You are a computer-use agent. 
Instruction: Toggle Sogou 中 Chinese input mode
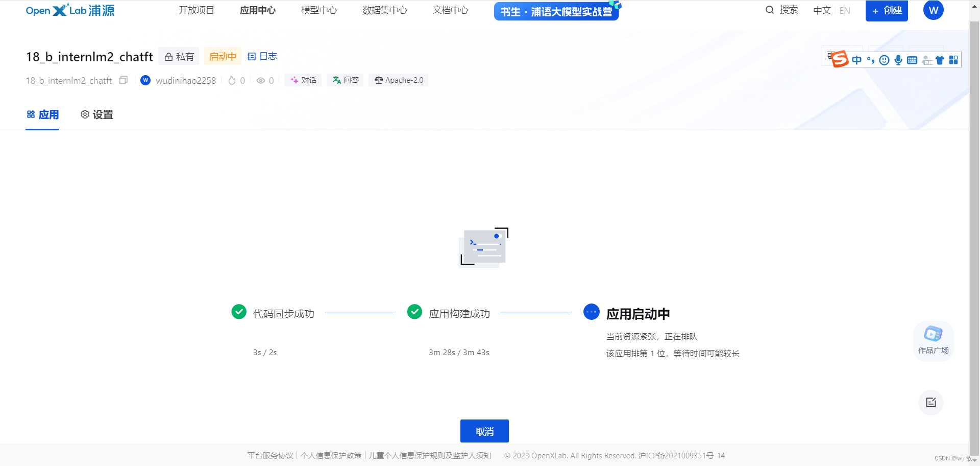857,60
